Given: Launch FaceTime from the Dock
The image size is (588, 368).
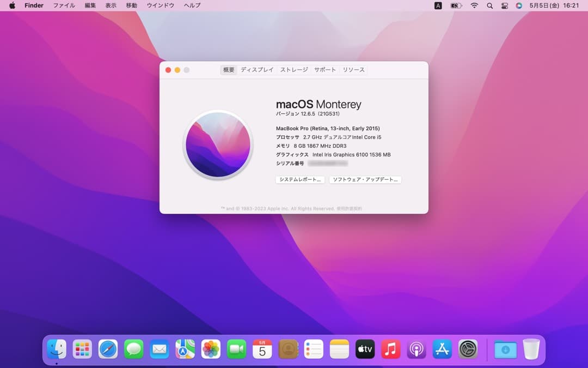Looking at the screenshot, I should 236,349.
